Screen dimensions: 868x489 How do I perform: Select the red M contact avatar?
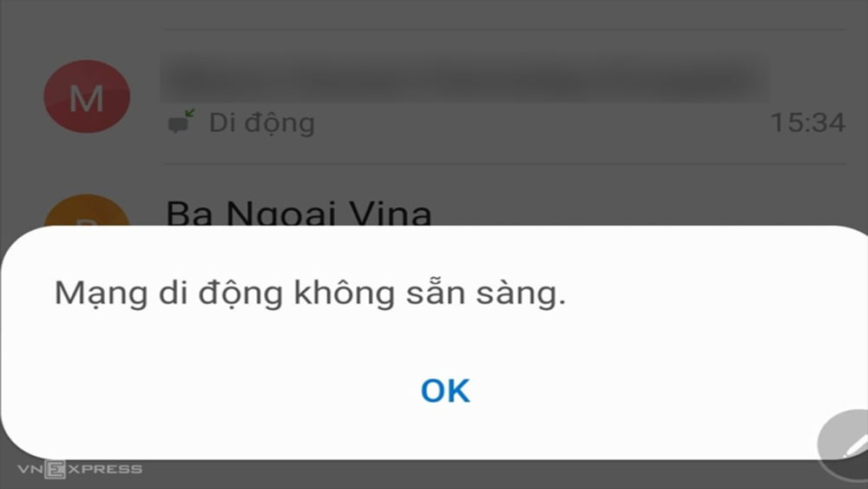(x=87, y=96)
